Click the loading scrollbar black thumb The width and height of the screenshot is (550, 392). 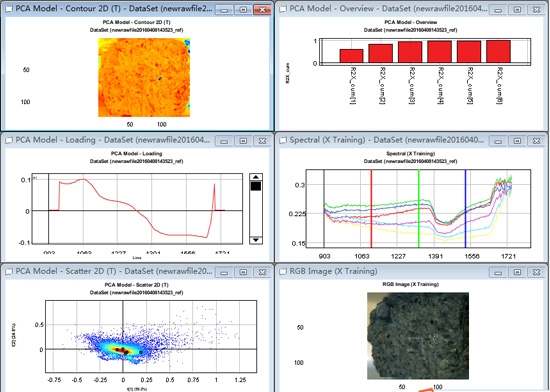point(256,186)
